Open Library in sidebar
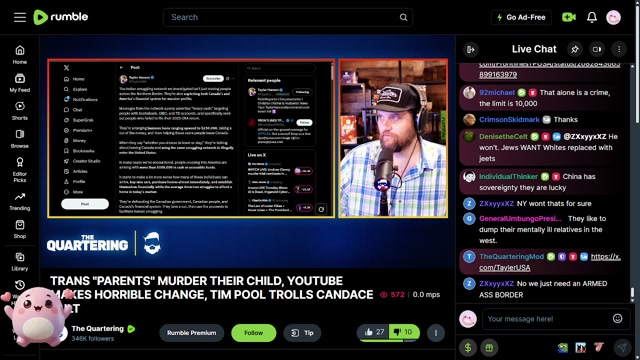This screenshot has height=360, width=640. 20,261
